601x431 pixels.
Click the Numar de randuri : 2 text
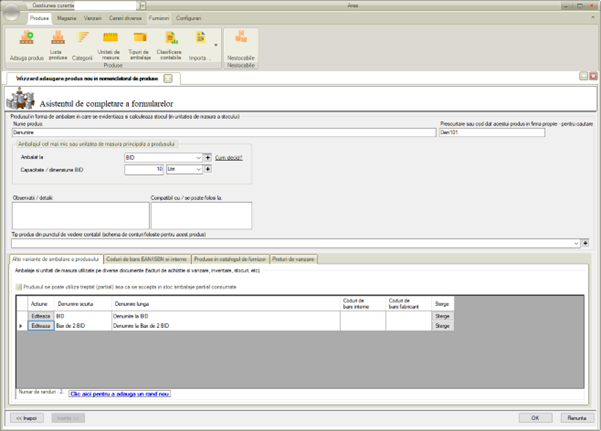click(x=41, y=392)
